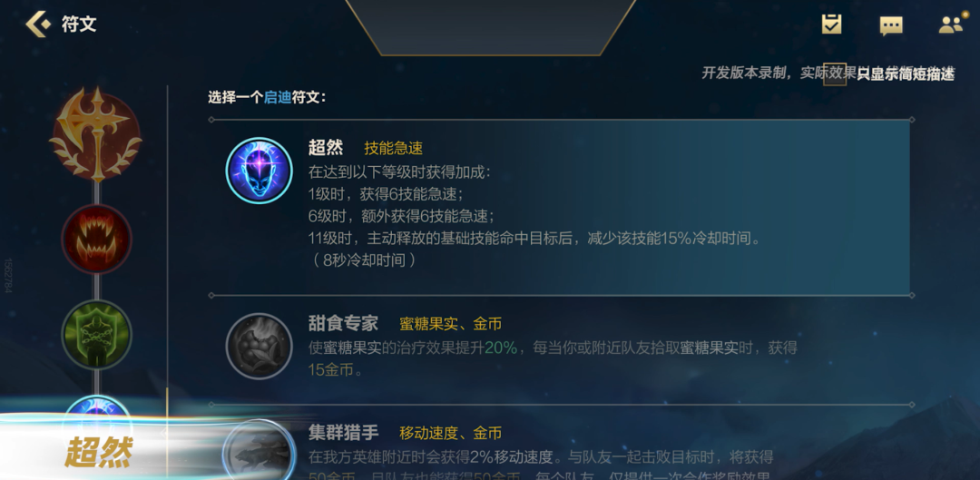Select the trident keystone rune slot
This screenshot has height=480, width=980.
point(96,132)
